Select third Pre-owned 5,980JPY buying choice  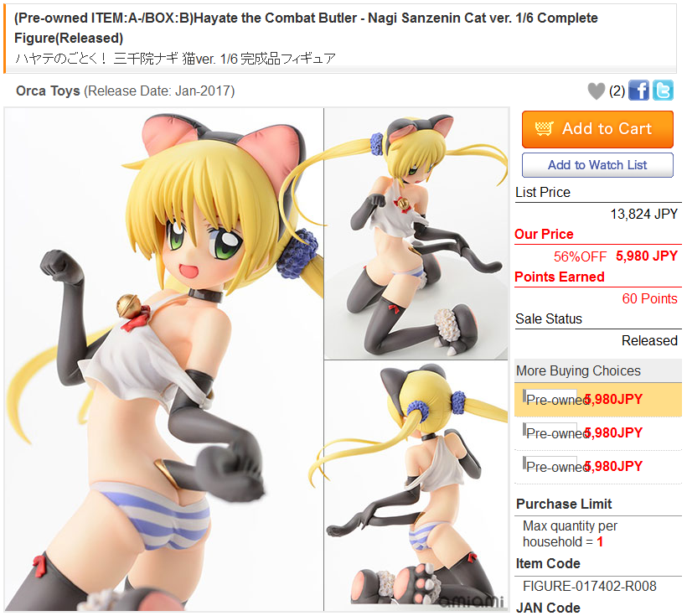(x=598, y=467)
